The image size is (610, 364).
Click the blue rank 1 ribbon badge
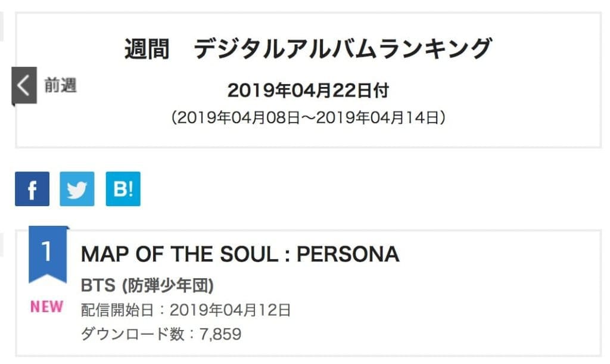pos(48,253)
